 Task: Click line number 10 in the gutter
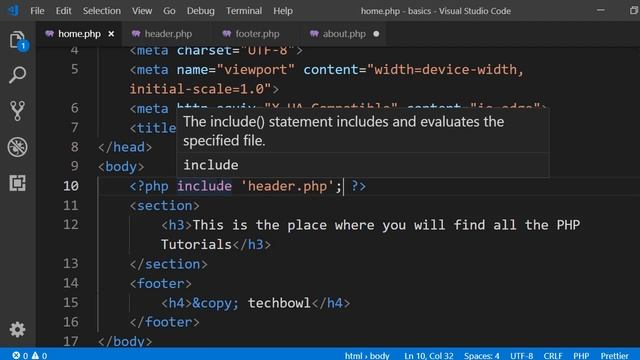pyautogui.click(x=71, y=186)
